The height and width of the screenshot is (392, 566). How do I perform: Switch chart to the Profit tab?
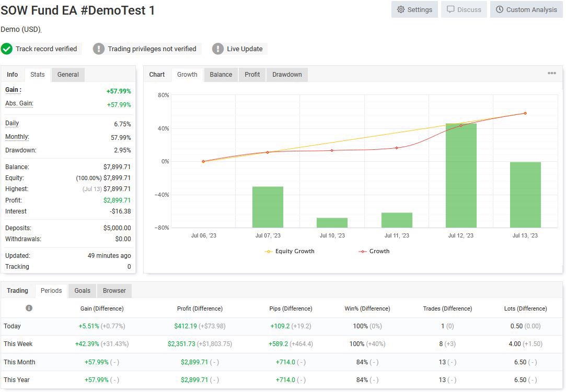point(252,75)
